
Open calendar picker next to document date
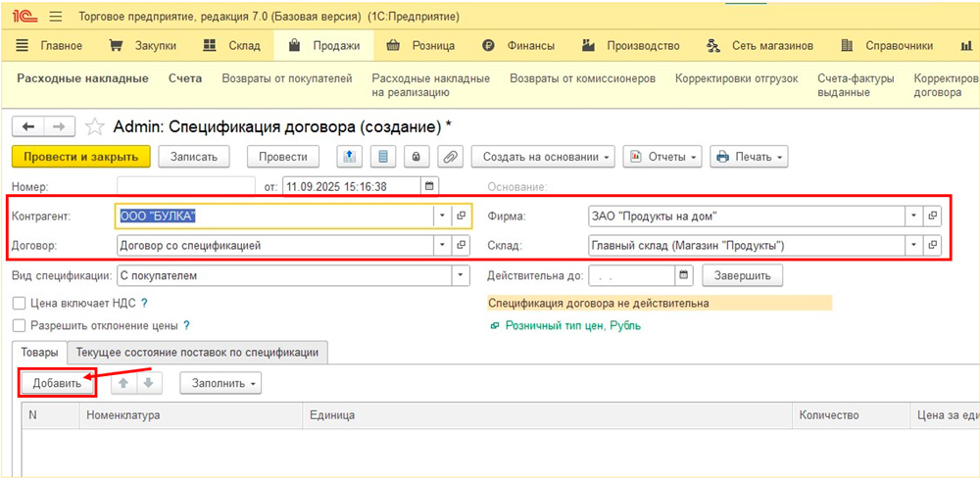(429, 186)
